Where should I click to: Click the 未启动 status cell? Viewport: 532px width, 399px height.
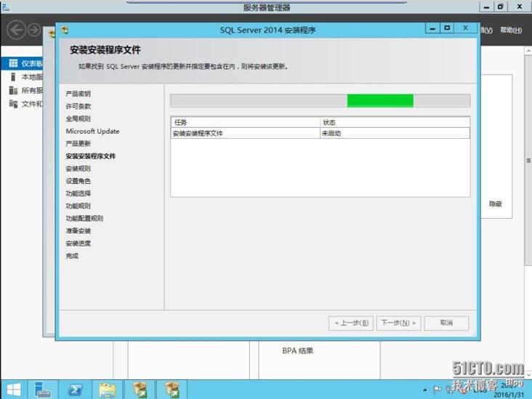tap(395, 133)
